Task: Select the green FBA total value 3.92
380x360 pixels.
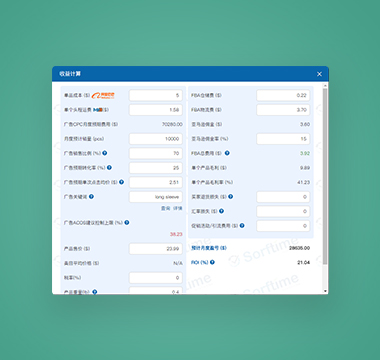Action: click(x=305, y=153)
